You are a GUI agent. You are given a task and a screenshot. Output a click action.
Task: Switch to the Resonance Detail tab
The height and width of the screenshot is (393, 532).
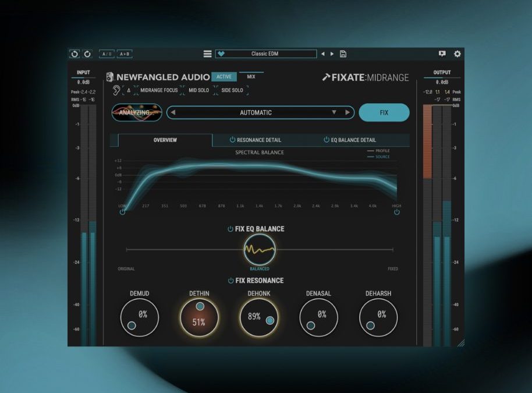click(x=255, y=140)
